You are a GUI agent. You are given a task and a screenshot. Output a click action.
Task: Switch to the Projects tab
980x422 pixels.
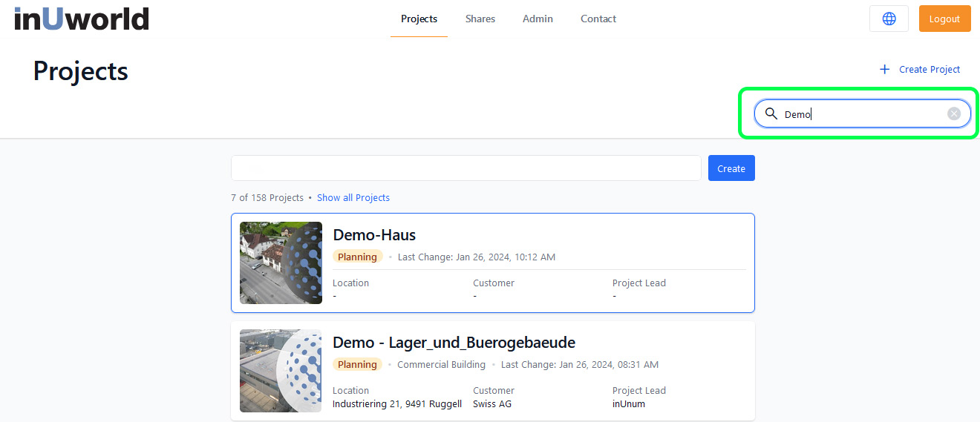pos(419,19)
